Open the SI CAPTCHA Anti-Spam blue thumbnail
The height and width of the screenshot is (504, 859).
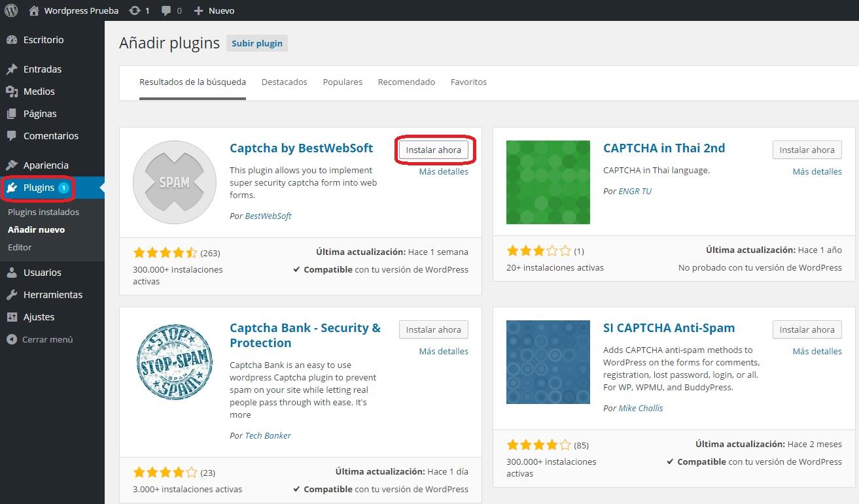pos(548,362)
